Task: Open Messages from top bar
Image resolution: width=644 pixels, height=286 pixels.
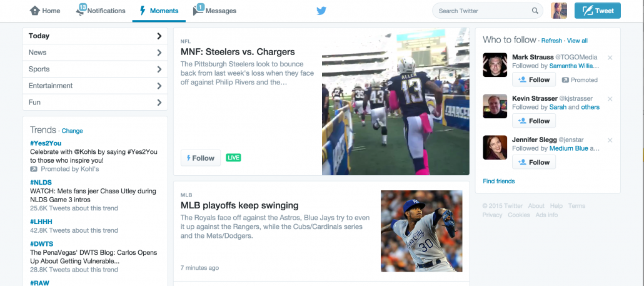Action: click(x=214, y=11)
